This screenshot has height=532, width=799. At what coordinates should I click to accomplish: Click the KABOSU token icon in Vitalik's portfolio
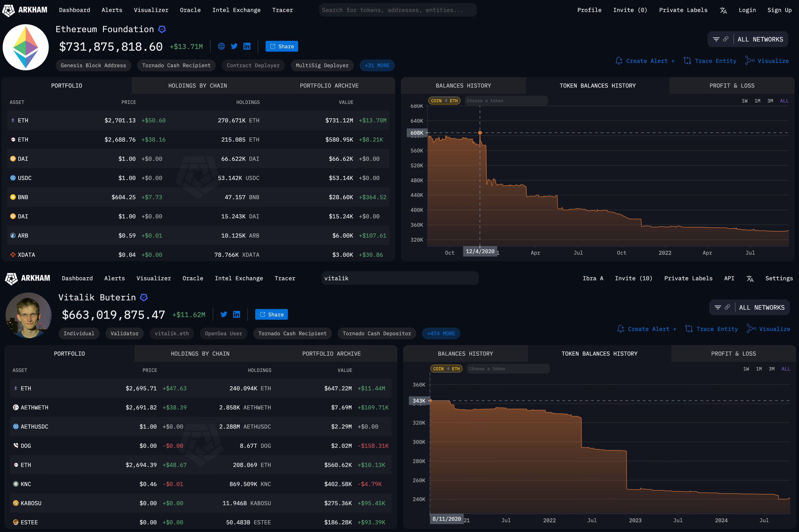tap(16, 503)
